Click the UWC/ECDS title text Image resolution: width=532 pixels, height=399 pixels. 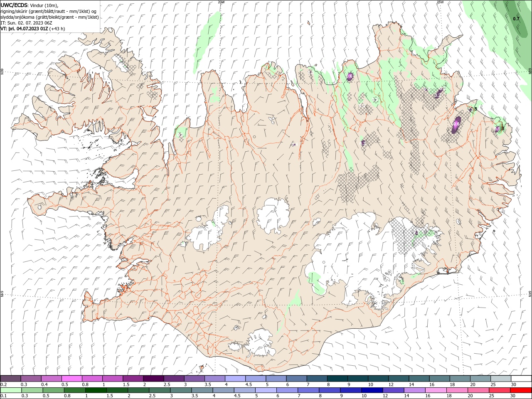point(14,5)
